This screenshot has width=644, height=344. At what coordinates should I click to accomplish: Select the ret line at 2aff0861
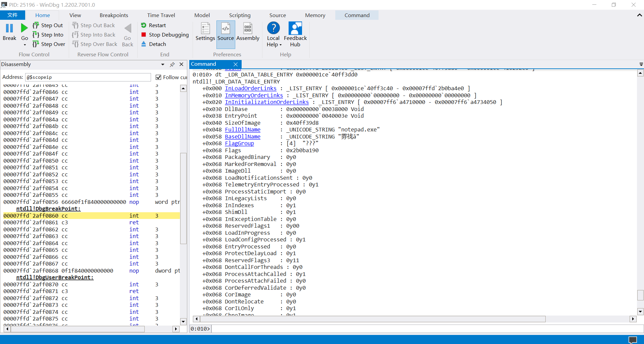[91, 222]
